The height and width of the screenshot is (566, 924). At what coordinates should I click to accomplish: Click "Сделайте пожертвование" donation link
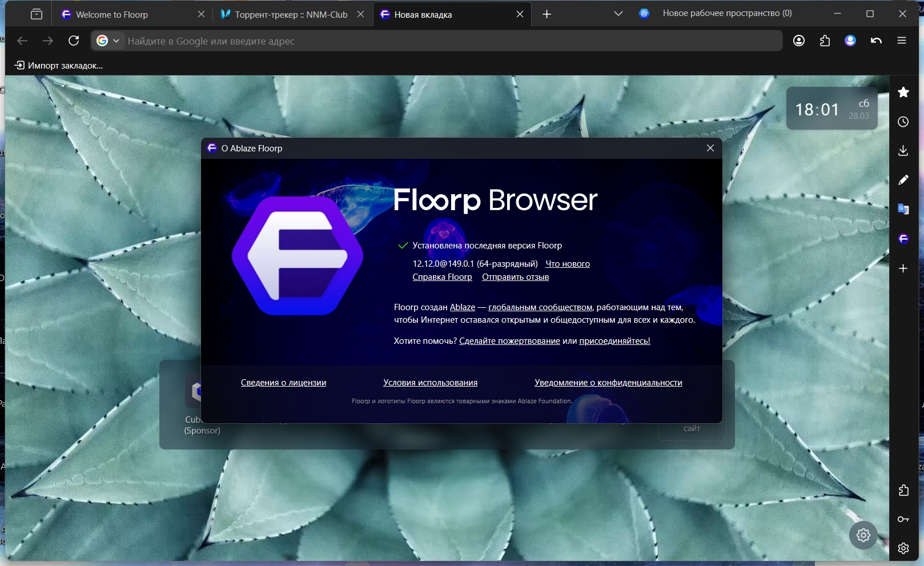509,341
